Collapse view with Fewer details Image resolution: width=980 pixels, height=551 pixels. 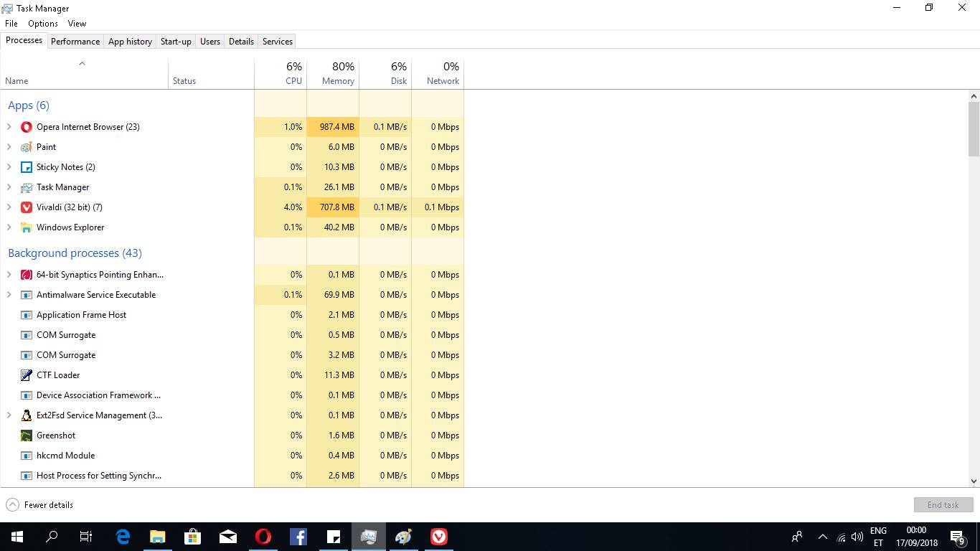click(39, 505)
